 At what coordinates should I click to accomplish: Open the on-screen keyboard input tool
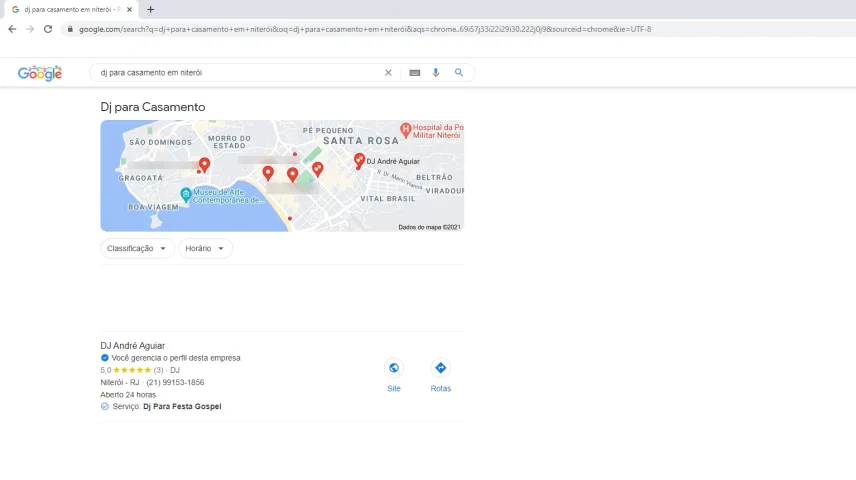(x=414, y=73)
